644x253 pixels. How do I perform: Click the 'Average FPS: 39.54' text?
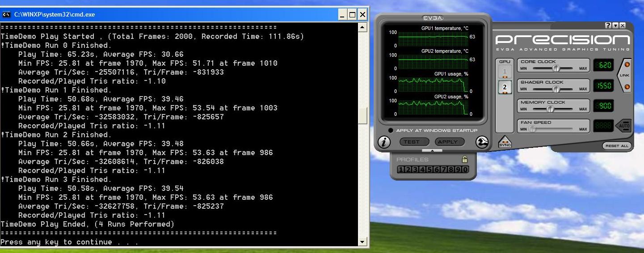(x=143, y=188)
